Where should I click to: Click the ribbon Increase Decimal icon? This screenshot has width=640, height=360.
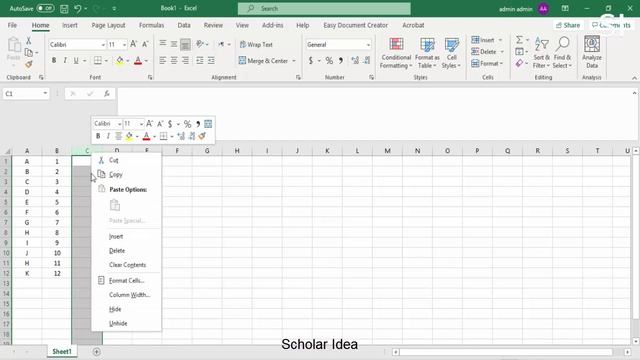pyautogui.click(x=355, y=61)
